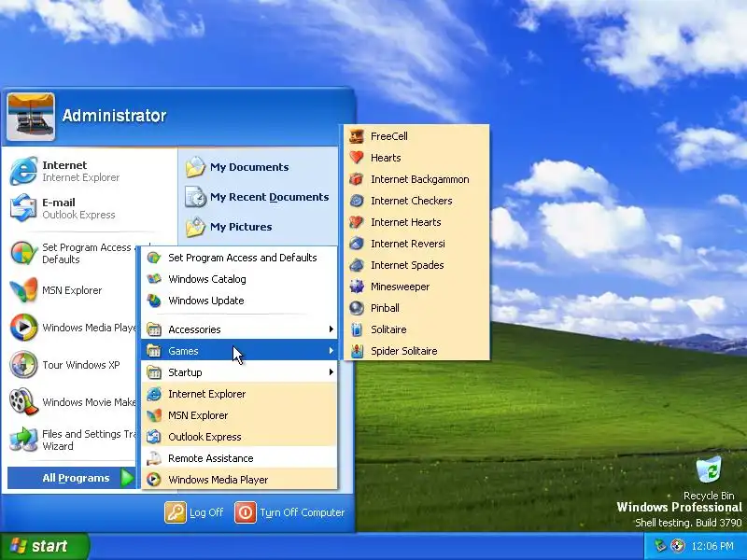Start Internet Backgammon

(416, 179)
